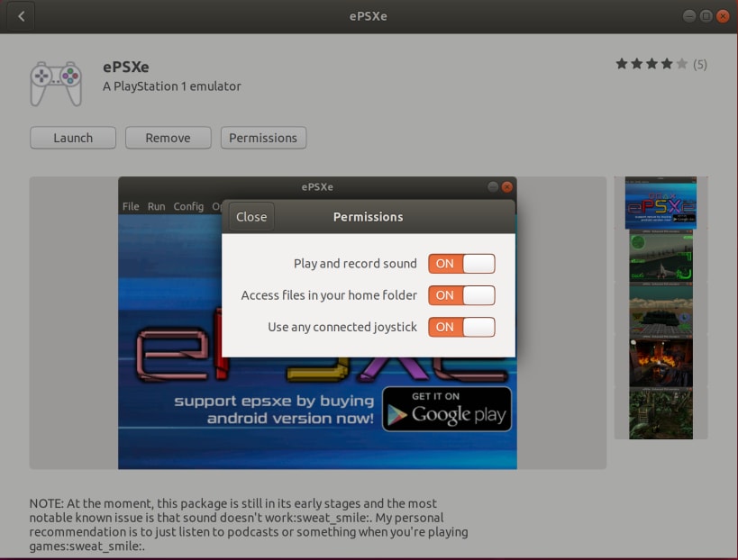The image size is (738, 560).
Task: Select the topmost ePSXe logo thumbnail
Action: pos(660,203)
